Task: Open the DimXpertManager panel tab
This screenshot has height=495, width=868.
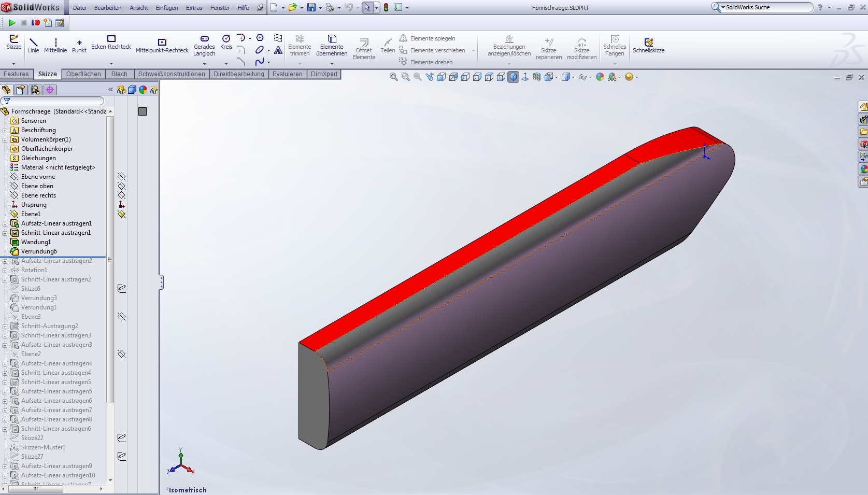Action: coord(50,90)
